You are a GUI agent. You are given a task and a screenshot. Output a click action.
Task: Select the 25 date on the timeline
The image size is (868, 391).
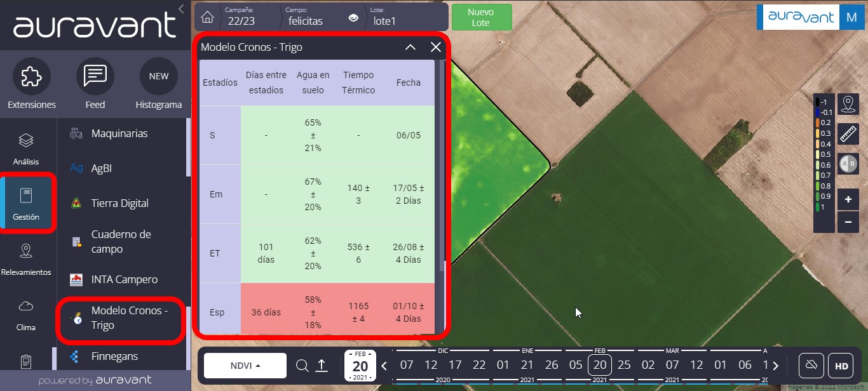(x=624, y=365)
